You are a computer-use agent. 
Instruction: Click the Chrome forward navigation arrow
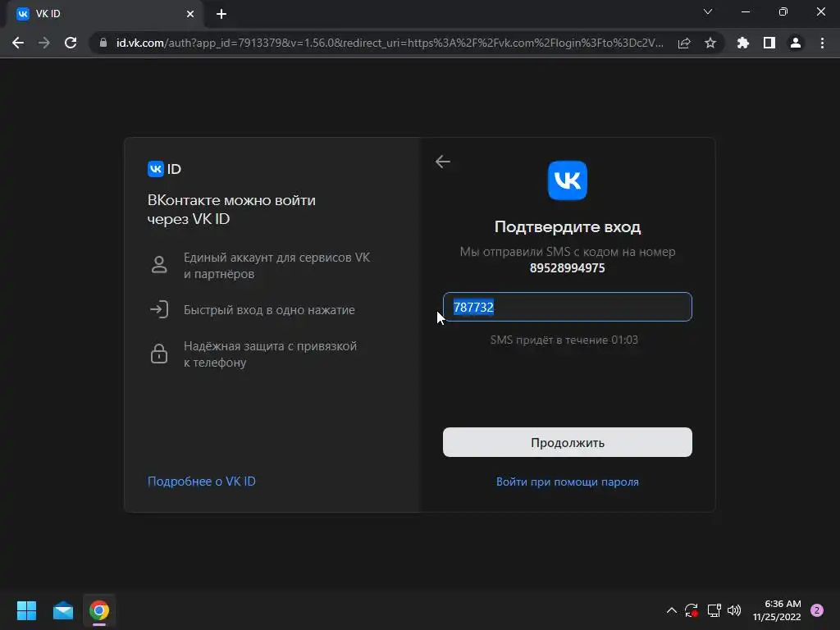(44, 43)
